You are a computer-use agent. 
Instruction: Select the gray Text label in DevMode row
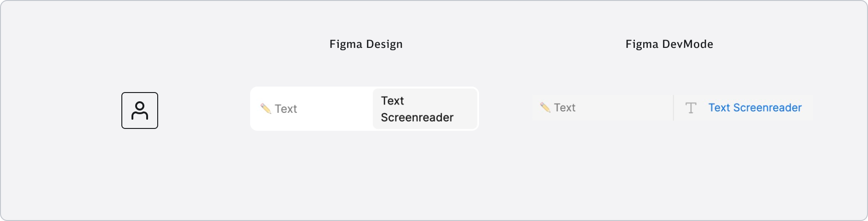coord(565,108)
